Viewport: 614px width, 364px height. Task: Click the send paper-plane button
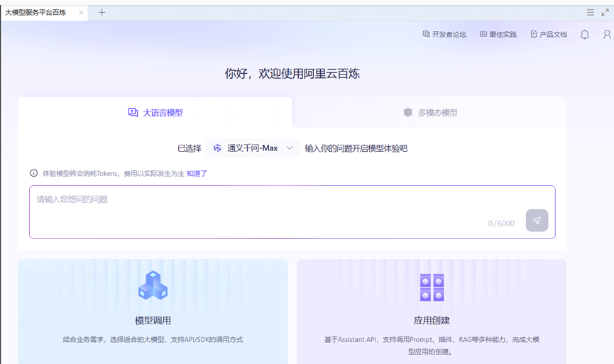point(537,221)
